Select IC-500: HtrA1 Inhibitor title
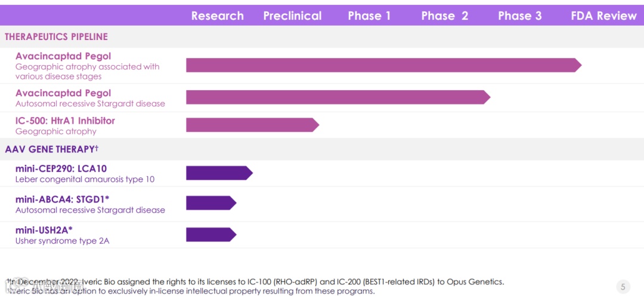The image size is (644, 298). [x=65, y=121]
